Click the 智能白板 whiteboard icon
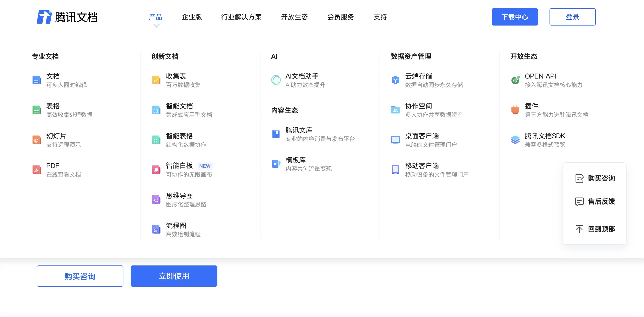Screen dimensions: 644x317 click(x=156, y=169)
